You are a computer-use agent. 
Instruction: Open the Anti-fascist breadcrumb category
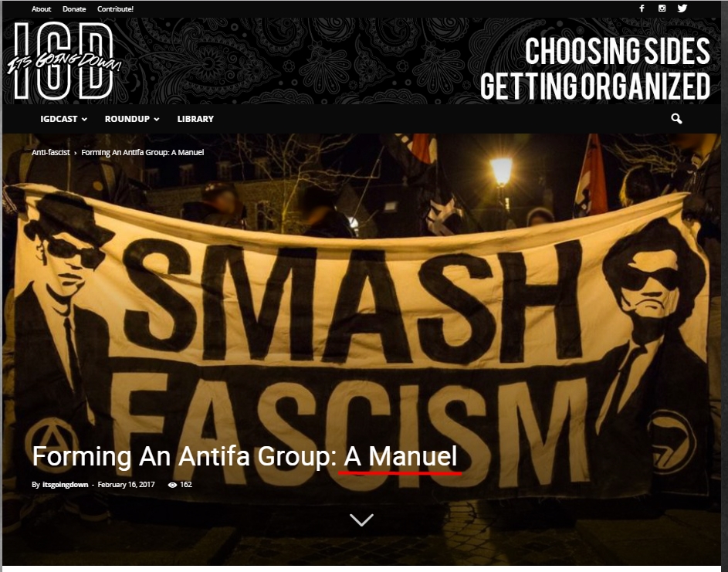coord(51,152)
